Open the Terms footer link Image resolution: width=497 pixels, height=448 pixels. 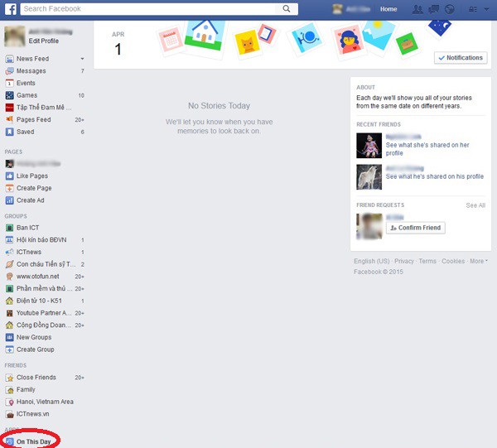click(x=427, y=261)
